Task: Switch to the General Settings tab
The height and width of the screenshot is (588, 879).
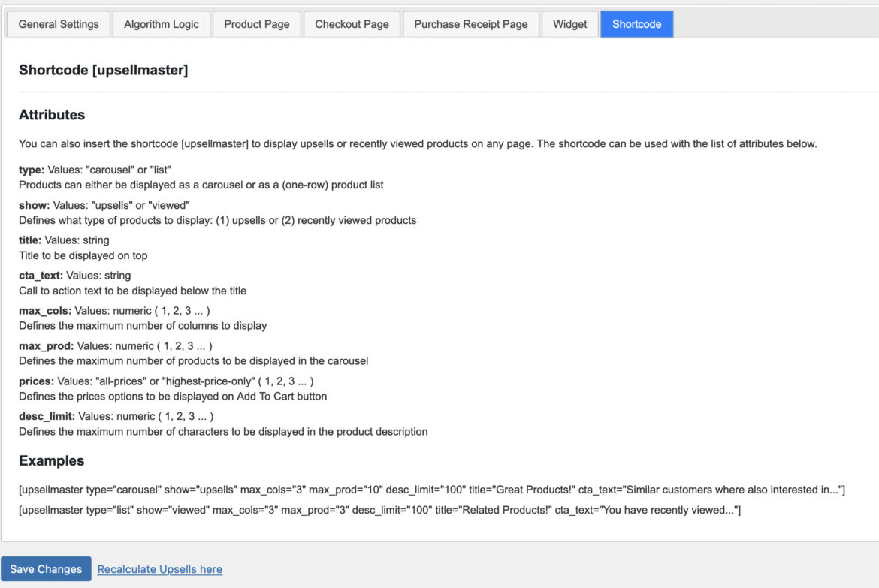Action: tap(58, 23)
